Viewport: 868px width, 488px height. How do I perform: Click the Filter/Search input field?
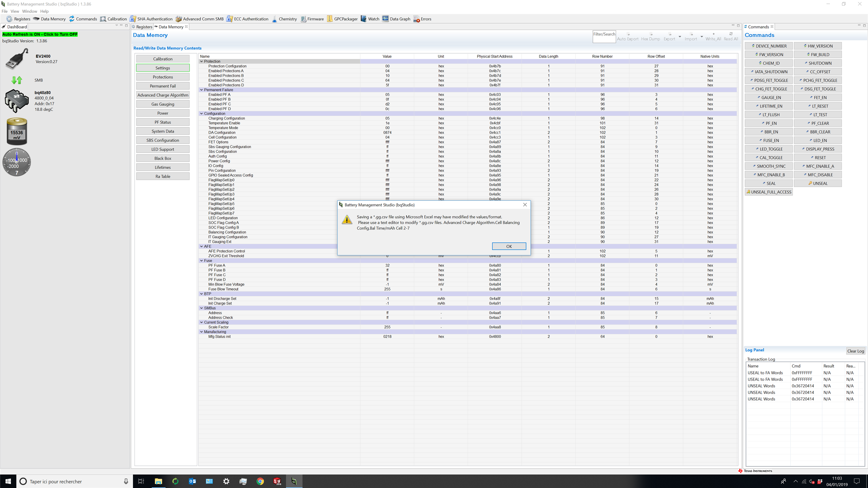click(604, 37)
